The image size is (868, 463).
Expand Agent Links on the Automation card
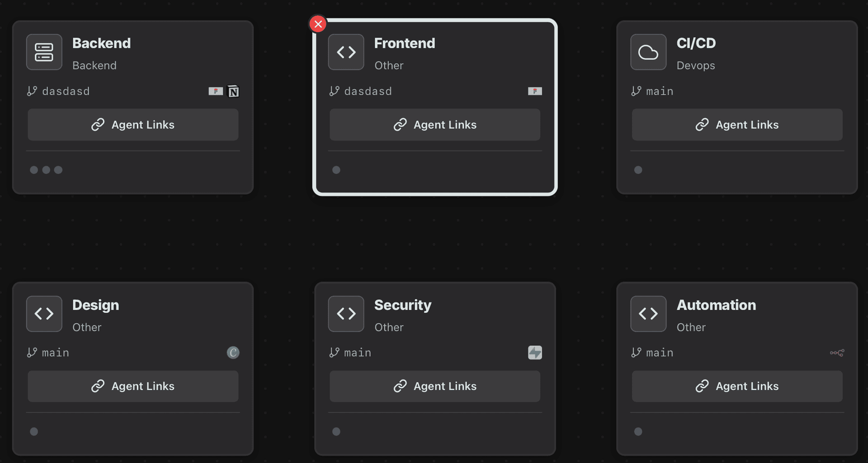point(736,386)
